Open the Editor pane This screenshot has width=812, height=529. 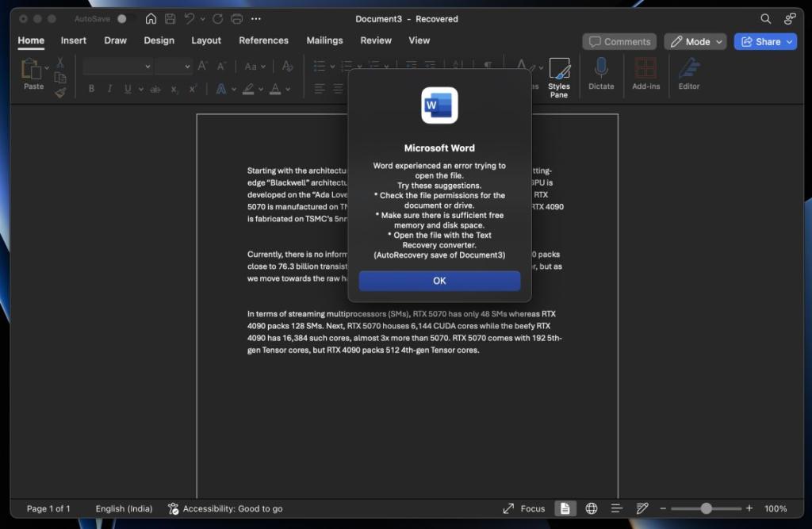click(x=688, y=75)
